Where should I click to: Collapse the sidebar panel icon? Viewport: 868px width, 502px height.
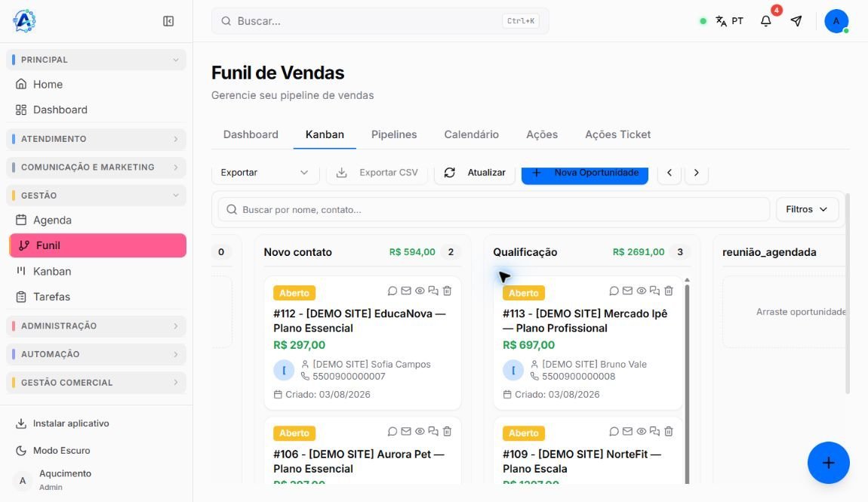[x=168, y=21]
